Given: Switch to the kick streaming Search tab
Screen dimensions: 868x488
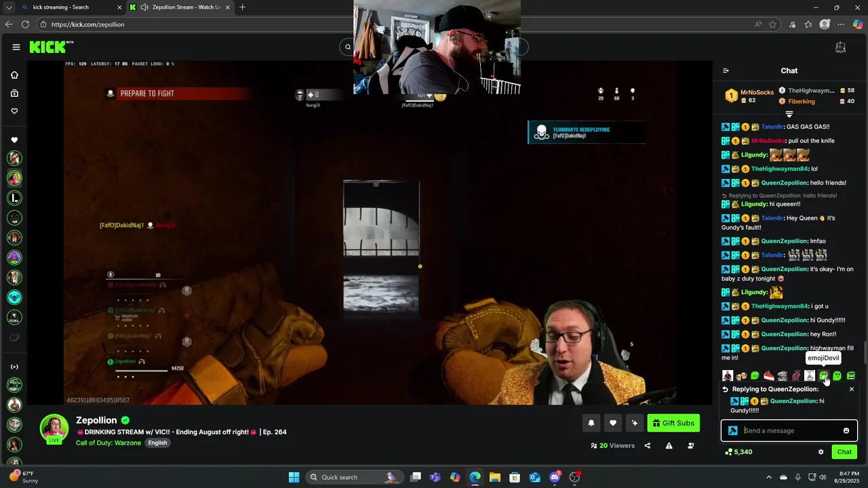Looking at the screenshot, I should 68,7.
